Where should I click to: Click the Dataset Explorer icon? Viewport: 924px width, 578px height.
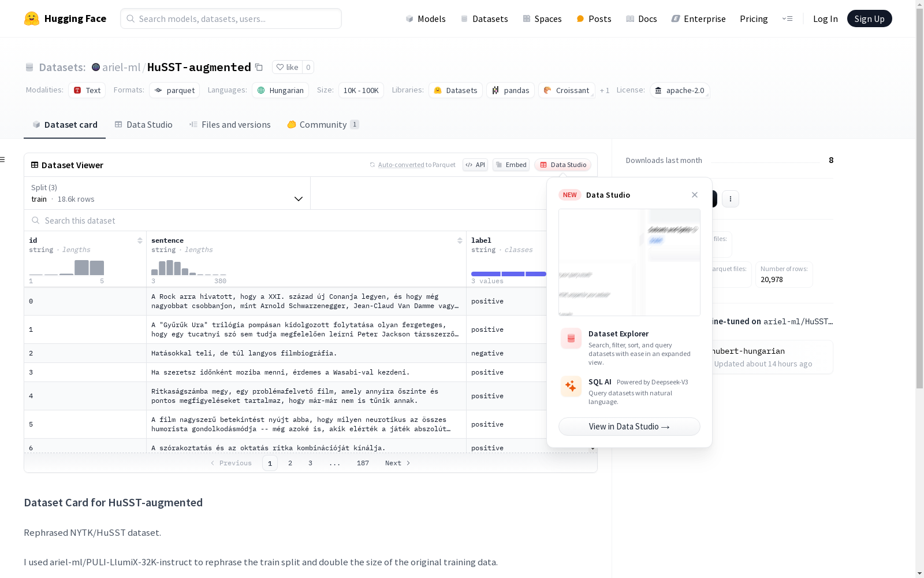coord(571,339)
